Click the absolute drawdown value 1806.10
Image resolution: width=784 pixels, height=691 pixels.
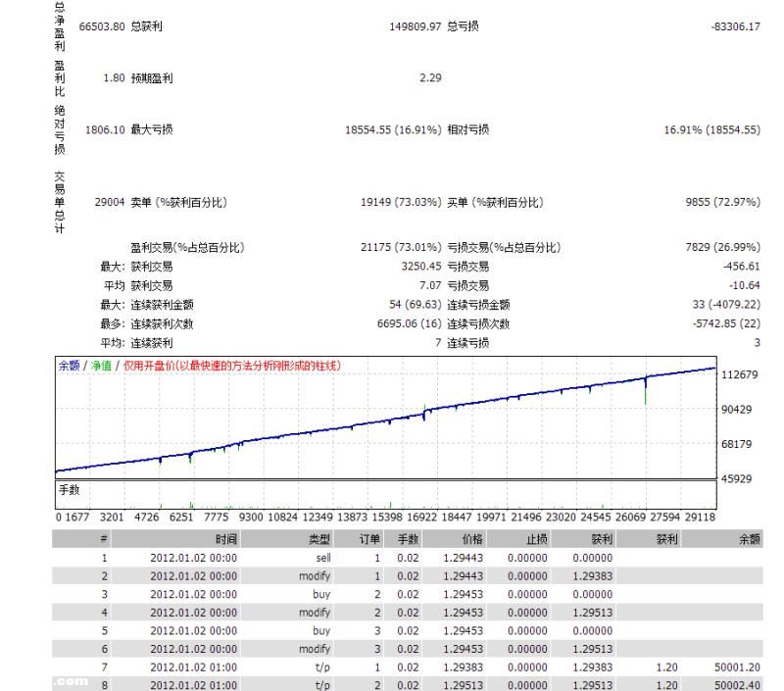[x=105, y=130]
